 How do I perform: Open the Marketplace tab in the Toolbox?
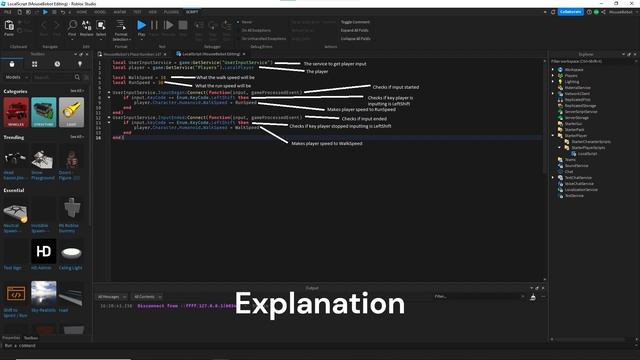12,64
